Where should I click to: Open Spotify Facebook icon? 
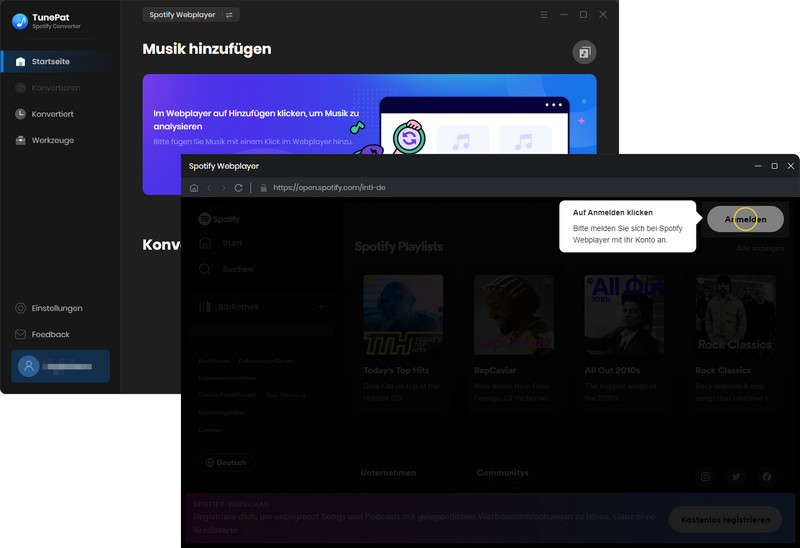pos(767,477)
